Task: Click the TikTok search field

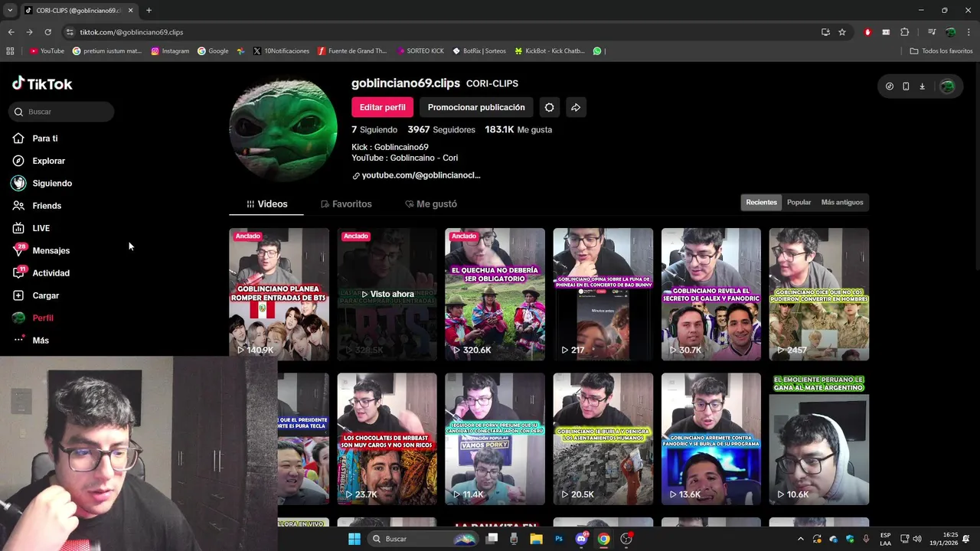Action: pos(61,112)
